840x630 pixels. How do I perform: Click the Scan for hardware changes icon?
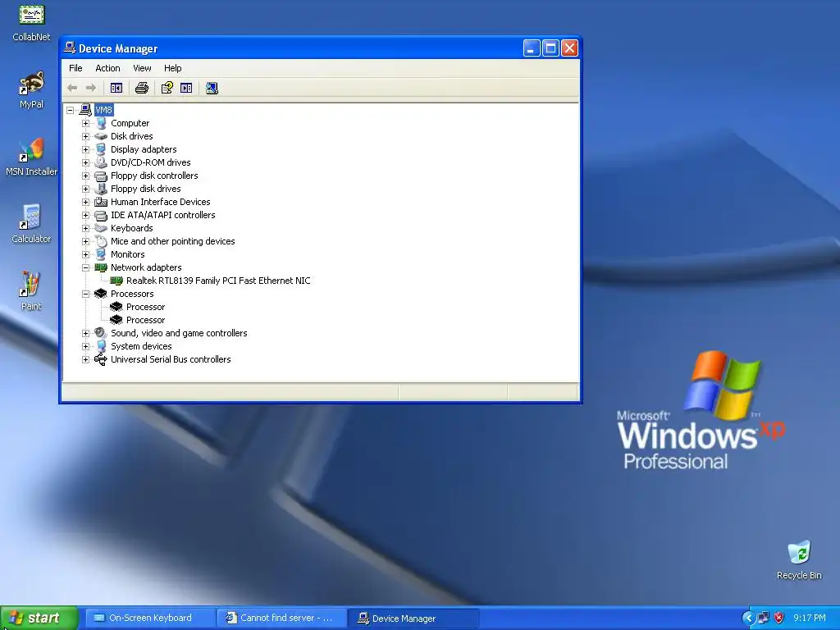click(x=212, y=88)
